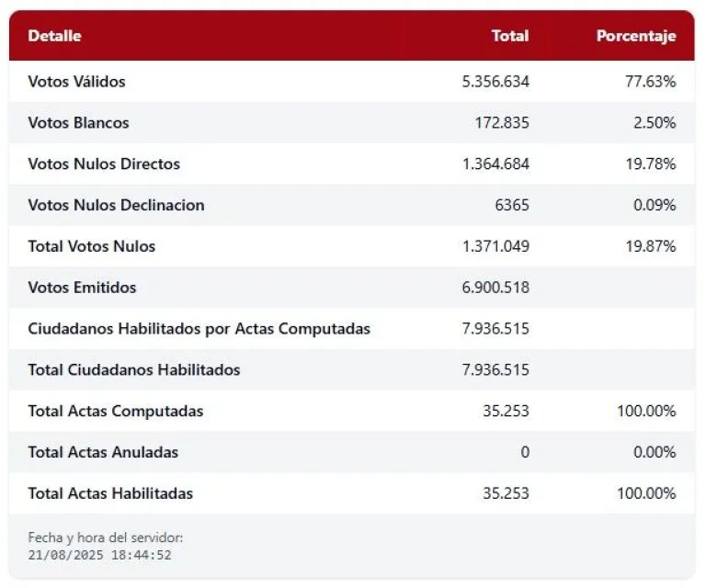Click the 172.835 blank votes total
The width and height of the screenshot is (706, 588).
tap(501, 123)
